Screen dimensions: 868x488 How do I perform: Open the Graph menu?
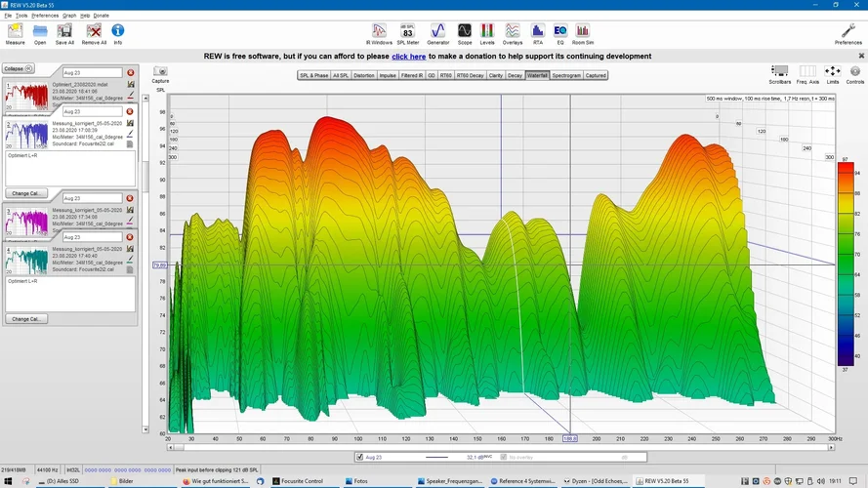(x=69, y=16)
